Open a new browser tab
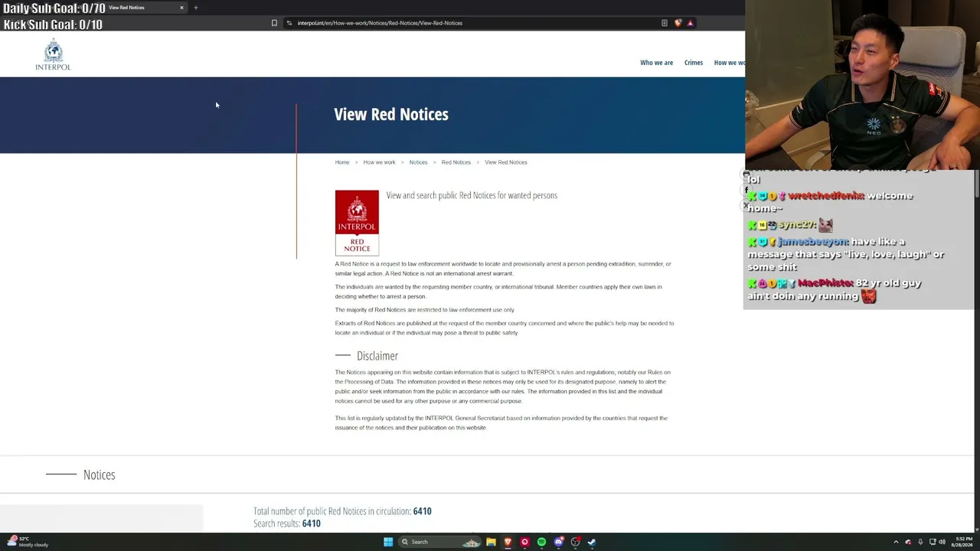This screenshot has width=980, height=551. point(195,8)
